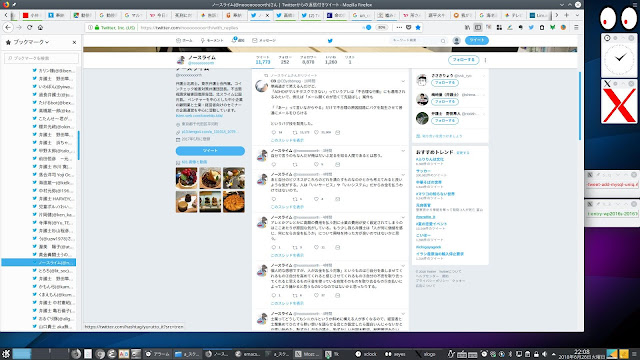The height and width of the screenshot is (360, 640).
Task: Open the Firefox hamburger menu
Action: pos(576,27)
